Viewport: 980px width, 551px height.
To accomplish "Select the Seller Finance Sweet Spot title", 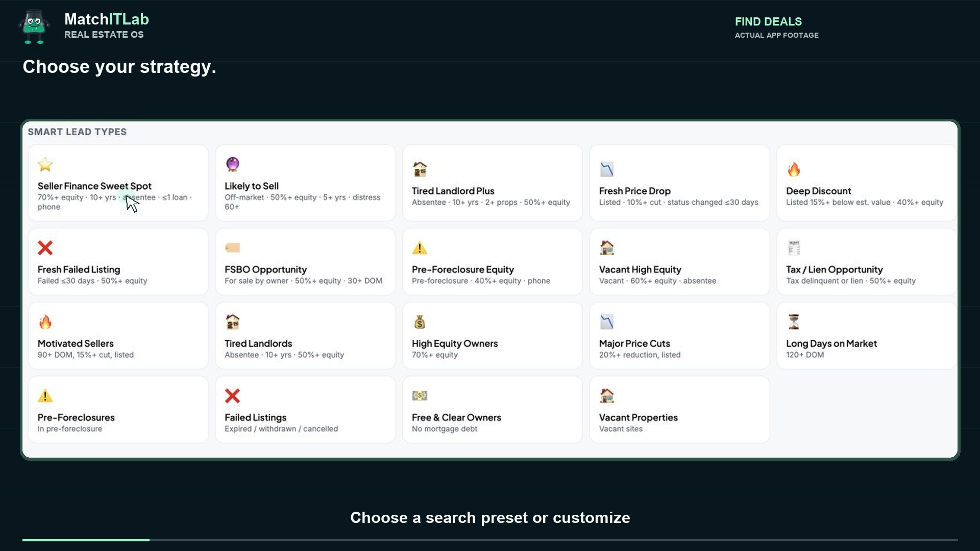I will tap(94, 186).
